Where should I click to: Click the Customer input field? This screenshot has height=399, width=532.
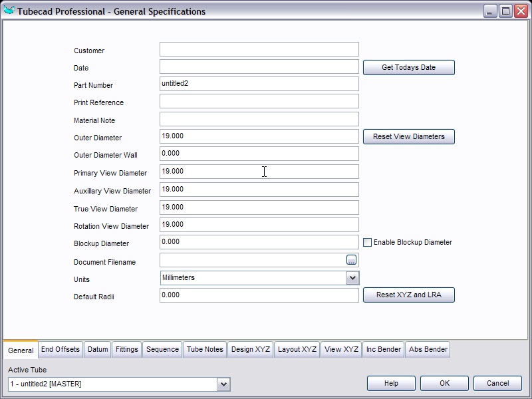[259, 49]
